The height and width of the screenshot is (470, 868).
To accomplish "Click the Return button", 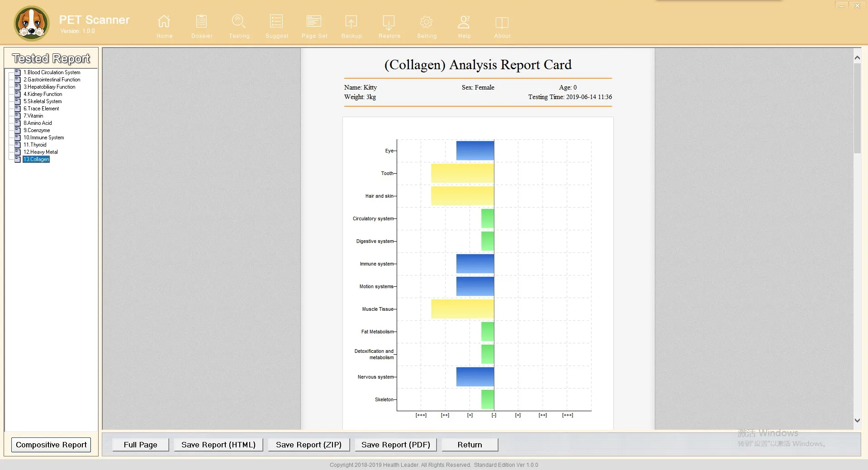I will pyautogui.click(x=470, y=445).
